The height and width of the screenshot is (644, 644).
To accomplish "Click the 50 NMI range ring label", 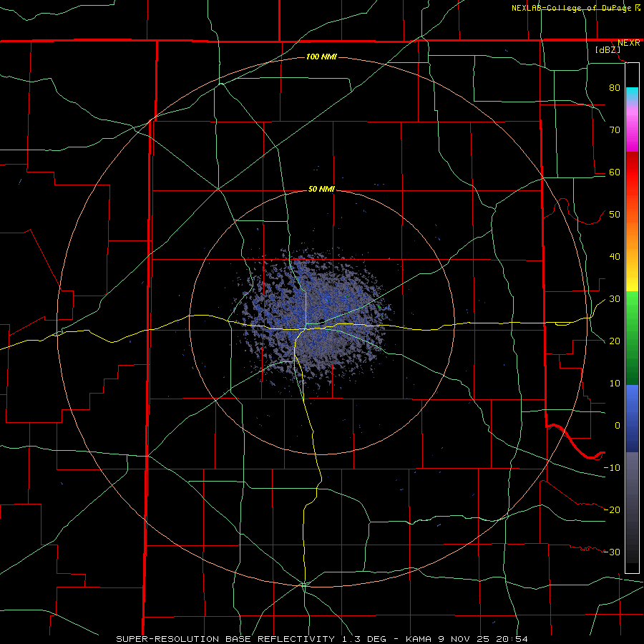I will click(321, 190).
